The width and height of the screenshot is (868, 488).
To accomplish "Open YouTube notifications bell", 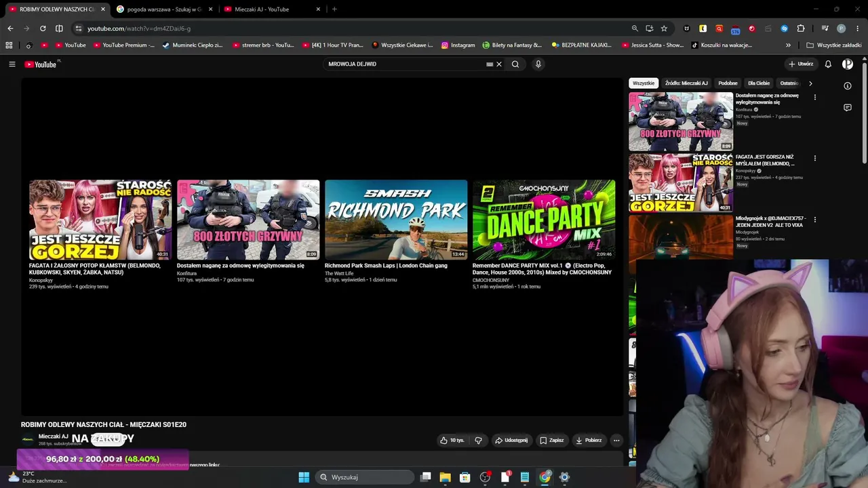I will tap(828, 64).
